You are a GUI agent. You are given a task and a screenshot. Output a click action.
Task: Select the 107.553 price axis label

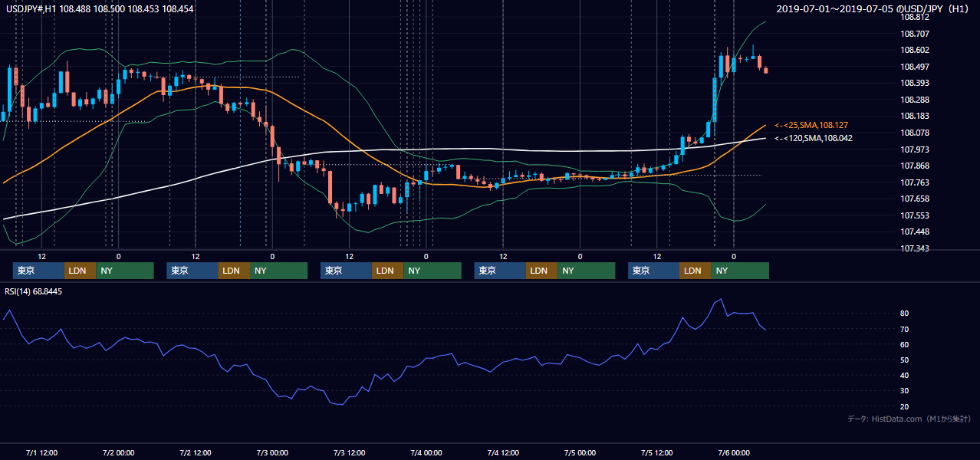pos(915,215)
